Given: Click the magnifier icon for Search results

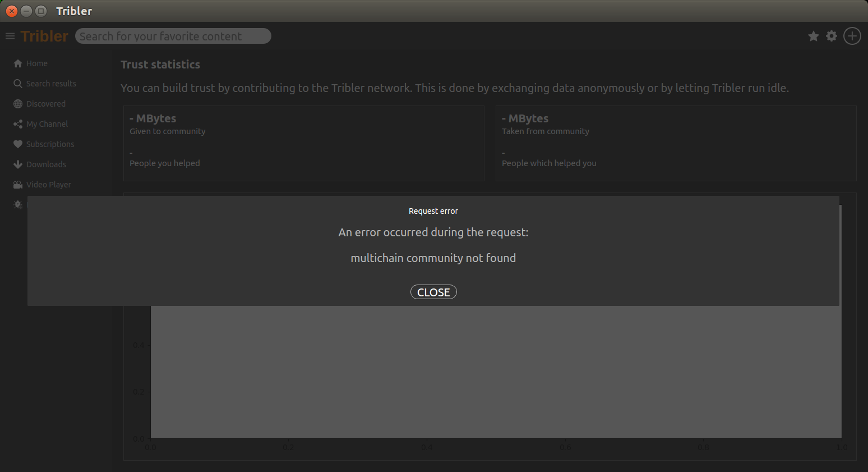Looking at the screenshot, I should [17, 83].
